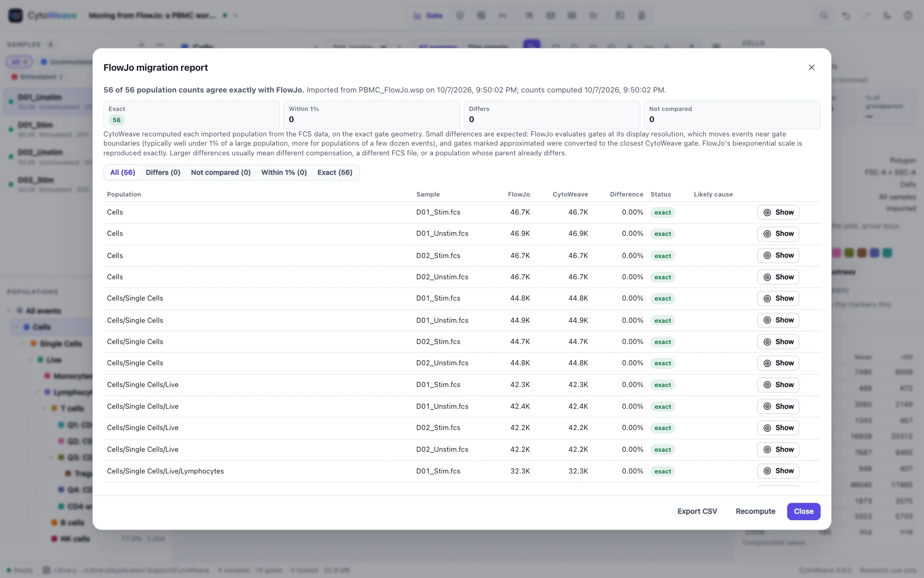Switch to the Exact (56) filter tab
924x578 pixels.
point(335,172)
